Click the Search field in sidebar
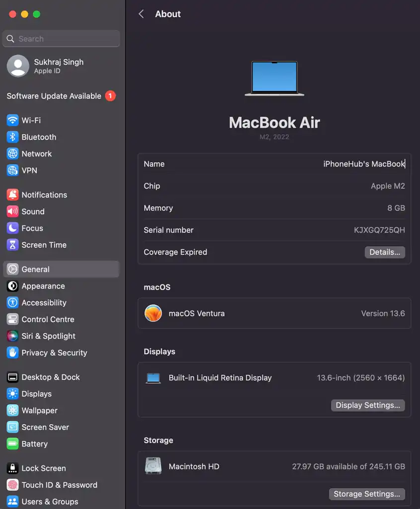The image size is (420, 509). click(x=62, y=39)
